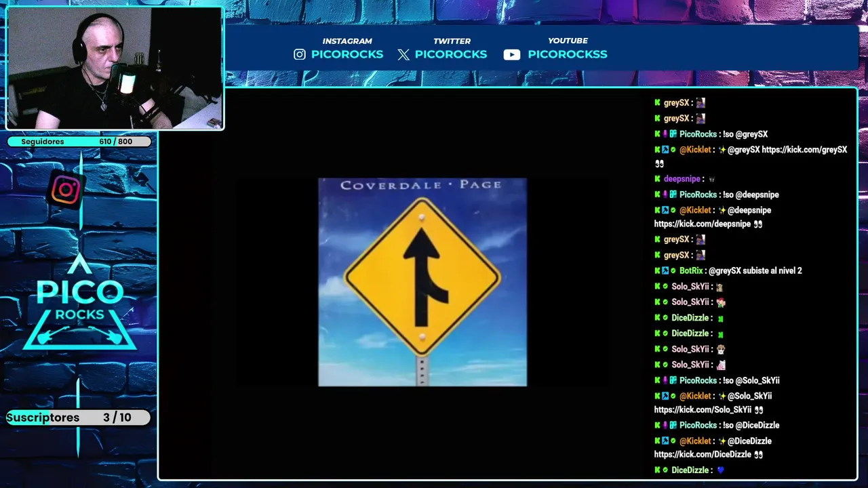Click the @DiceDizzle mention in Kicklet's message
Image resolution: width=868 pixels, height=488 pixels.
(749, 441)
